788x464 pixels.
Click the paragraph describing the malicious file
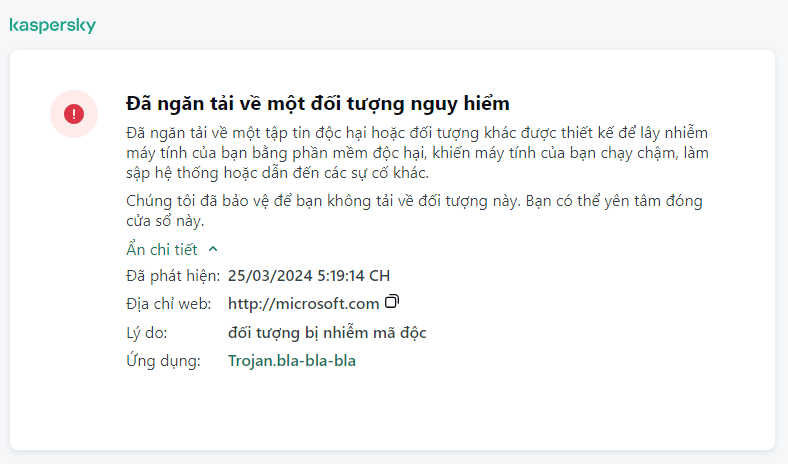tap(420, 154)
